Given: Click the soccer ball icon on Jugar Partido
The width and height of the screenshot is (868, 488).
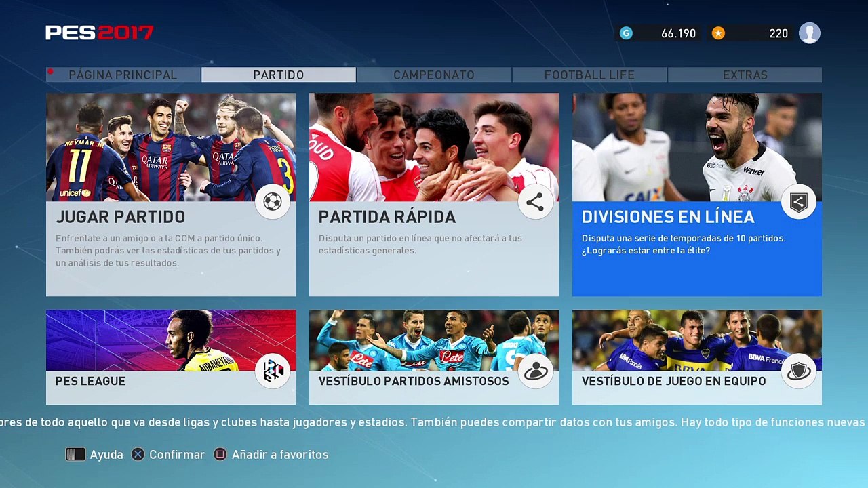Looking at the screenshot, I should click(273, 202).
